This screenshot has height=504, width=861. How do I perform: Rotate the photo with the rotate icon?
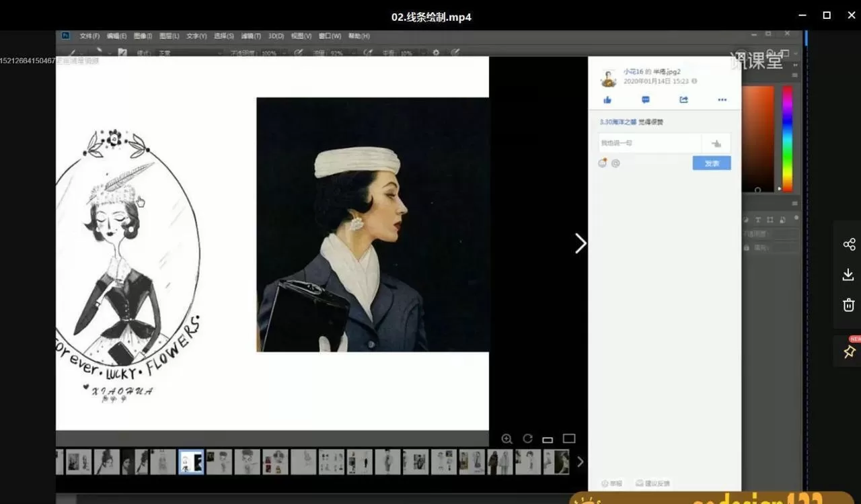pos(527,439)
